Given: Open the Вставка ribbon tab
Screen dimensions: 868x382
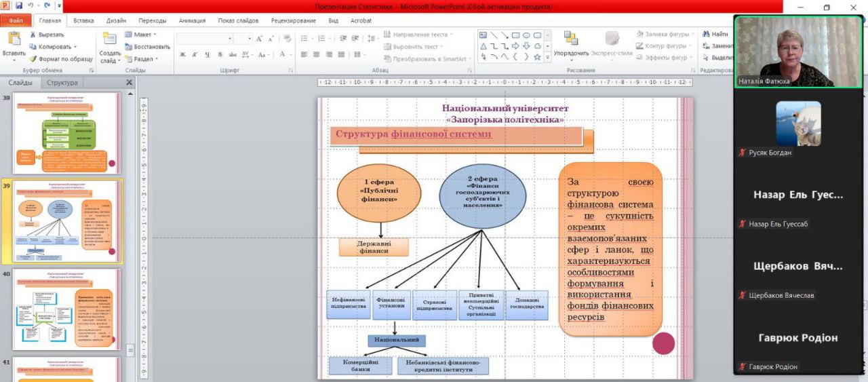Looking at the screenshot, I should click(83, 20).
